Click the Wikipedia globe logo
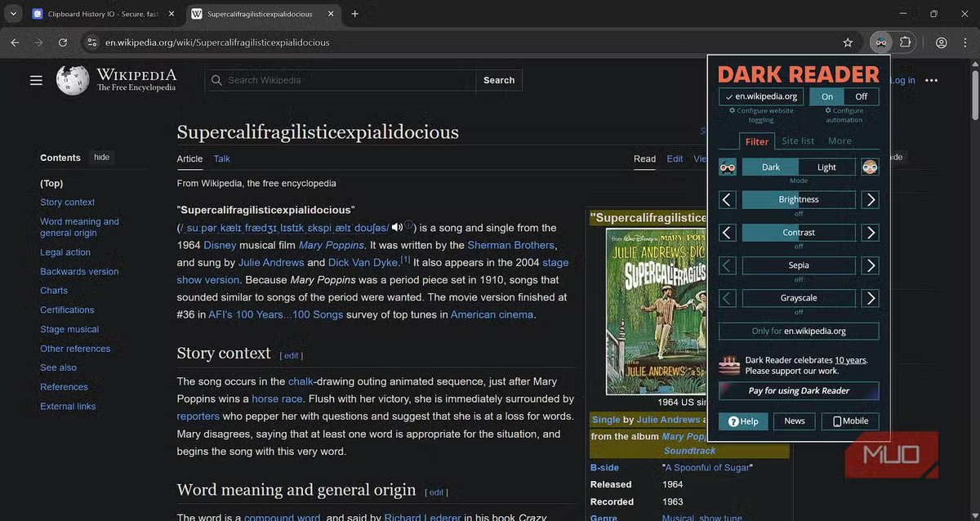Screen dimensions: 980x521 coord(73,80)
